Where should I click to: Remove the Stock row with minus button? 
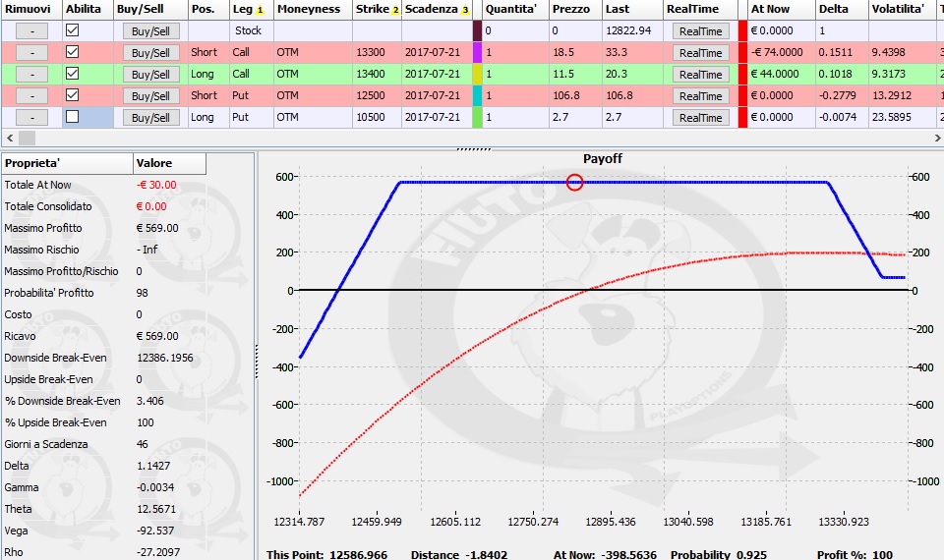[31, 31]
